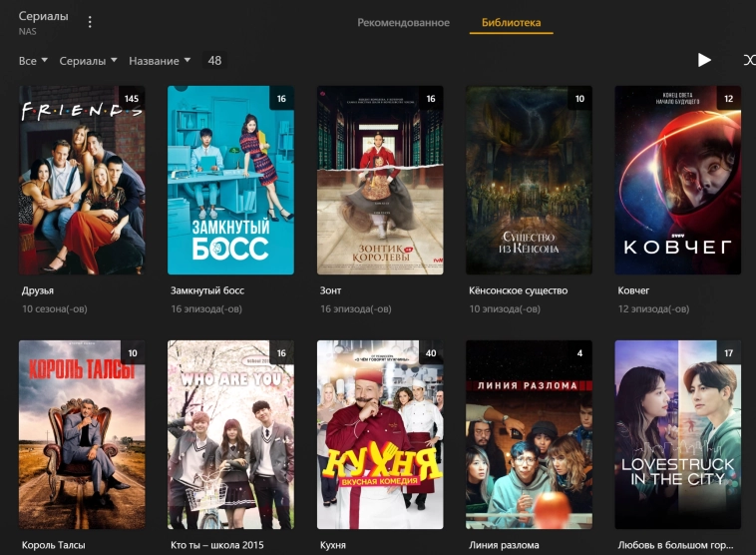This screenshot has width=756, height=555.
Task: Click the Король Талсы title link
Action: coord(54,545)
